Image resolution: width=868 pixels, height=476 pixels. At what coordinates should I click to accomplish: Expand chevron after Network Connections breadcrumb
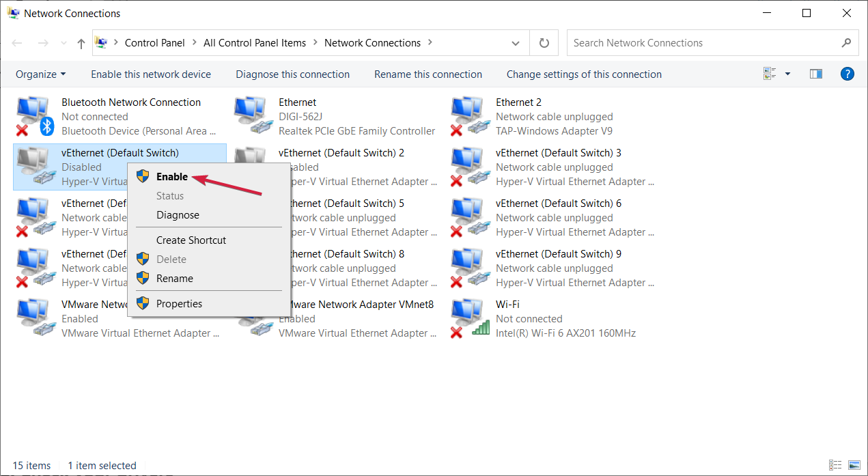(x=430, y=43)
